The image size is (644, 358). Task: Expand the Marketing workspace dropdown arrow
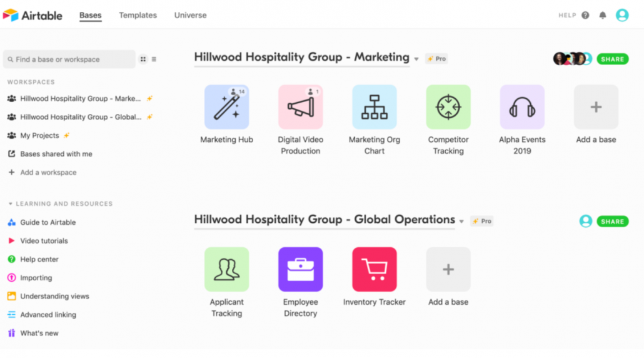(416, 59)
